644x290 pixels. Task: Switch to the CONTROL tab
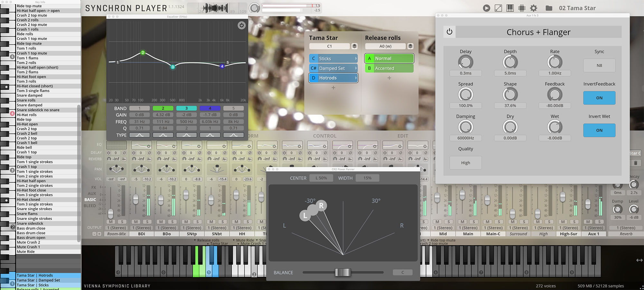[x=325, y=136]
